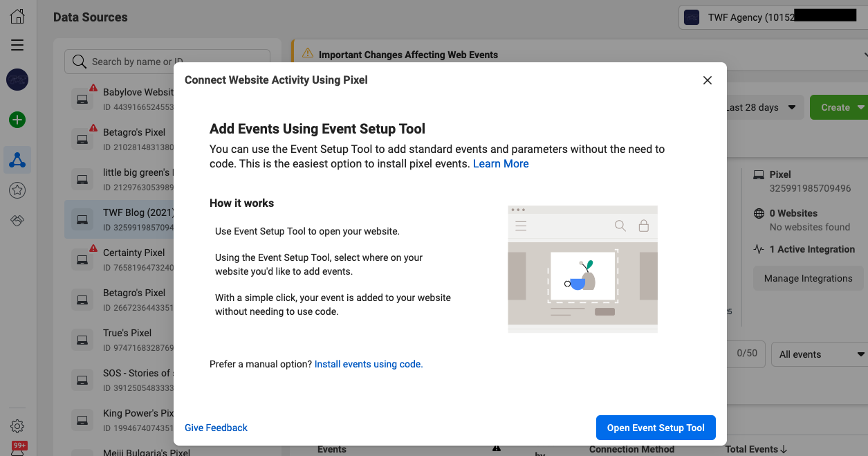This screenshot has height=456, width=868.
Task: Click Open Event Setup Tool button
Action: point(655,428)
